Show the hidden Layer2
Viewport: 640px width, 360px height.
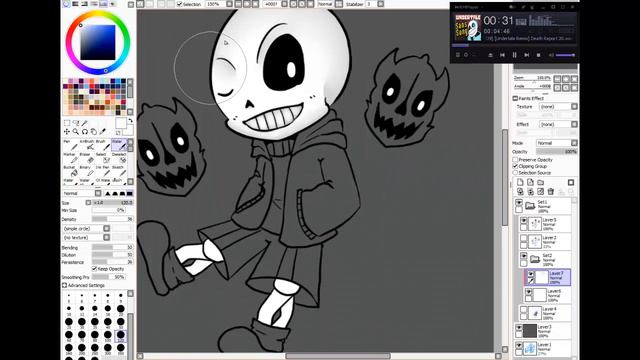tap(524, 238)
